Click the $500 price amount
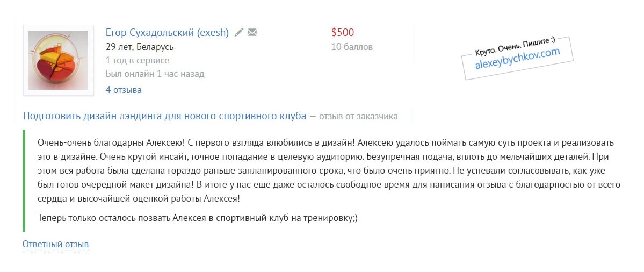 [343, 32]
